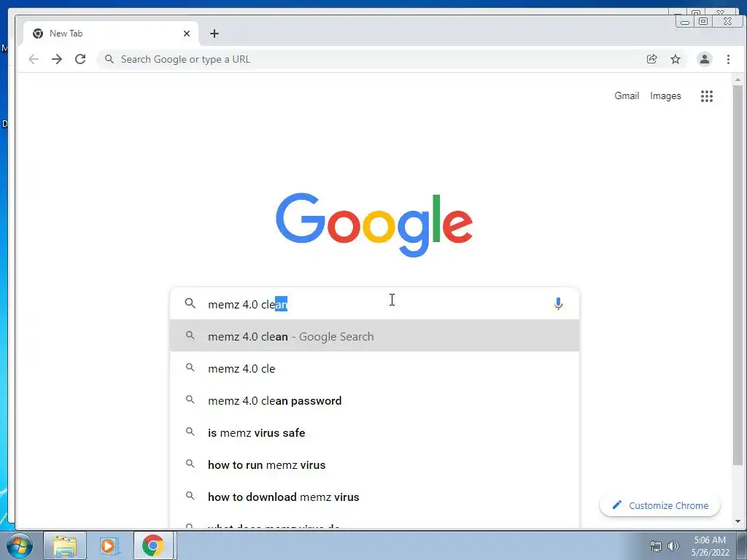Screen dimensions: 747x560
Task: Bookmark this tab with the star icon
Action: (x=675, y=59)
